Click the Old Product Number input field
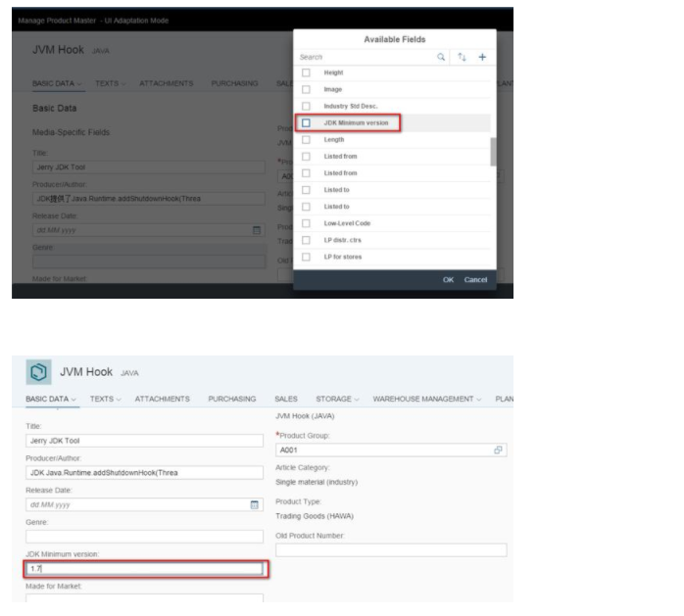This screenshot has width=684, height=616. click(391, 549)
